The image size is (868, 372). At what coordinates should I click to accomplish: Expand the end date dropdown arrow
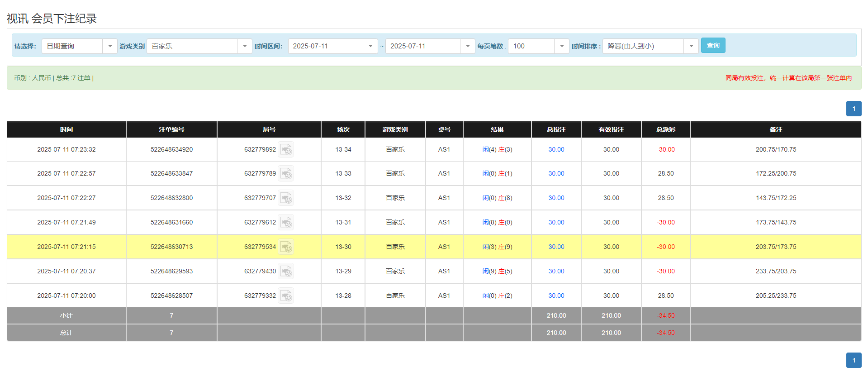(467, 46)
